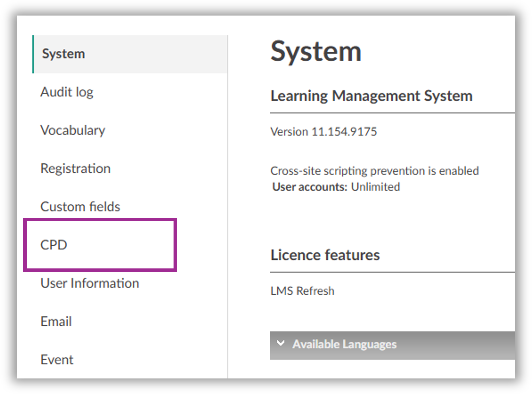Screen dimensions: 532x394
Task: Click the vertical divider beside the sidebar
Action: click(x=228, y=207)
